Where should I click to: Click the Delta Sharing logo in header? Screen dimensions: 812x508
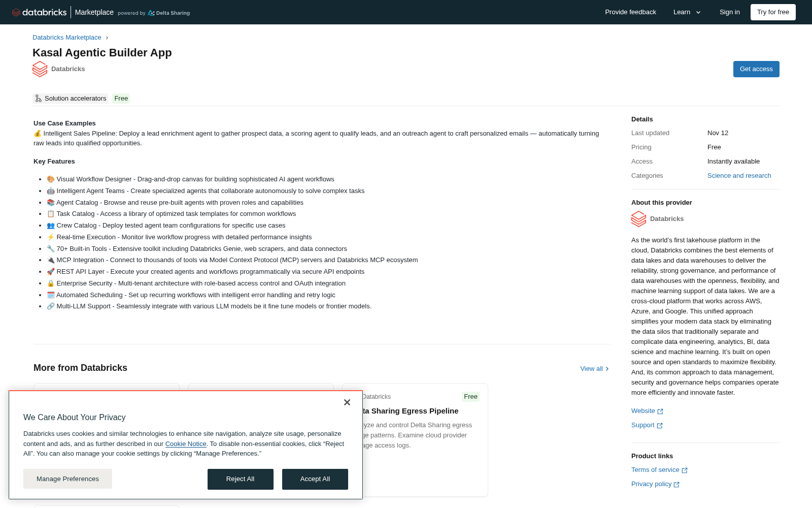pos(168,13)
